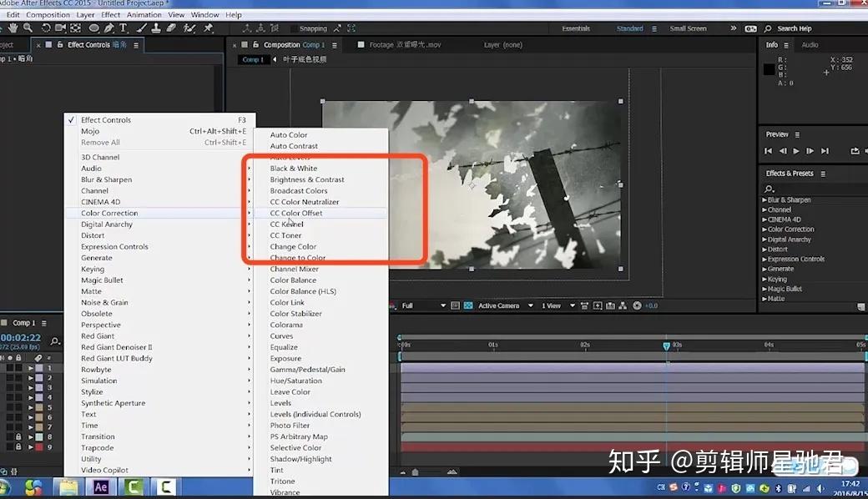Expand Keying category in Effects & Presets

coord(765,279)
